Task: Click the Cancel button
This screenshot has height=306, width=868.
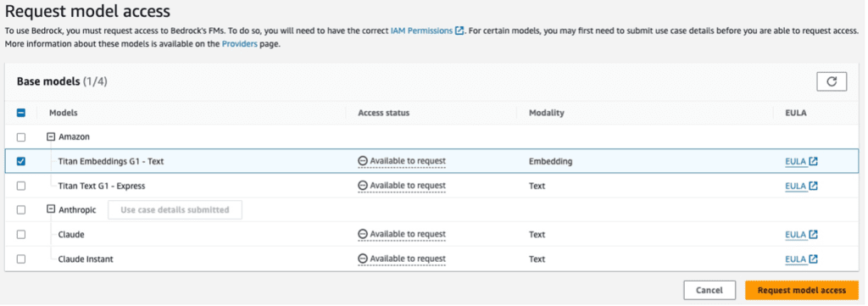Action: [x=709, y=291]
